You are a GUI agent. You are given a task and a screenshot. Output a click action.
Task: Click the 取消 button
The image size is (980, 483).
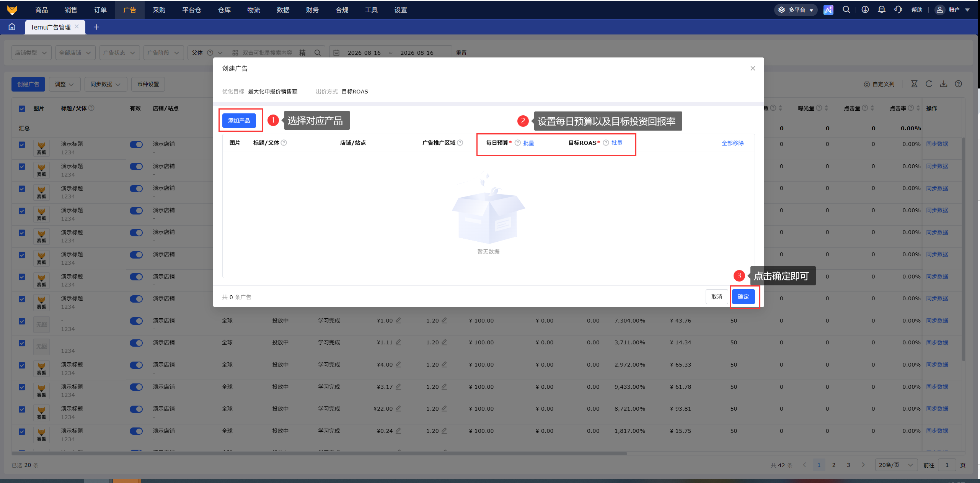pos(717,297)
